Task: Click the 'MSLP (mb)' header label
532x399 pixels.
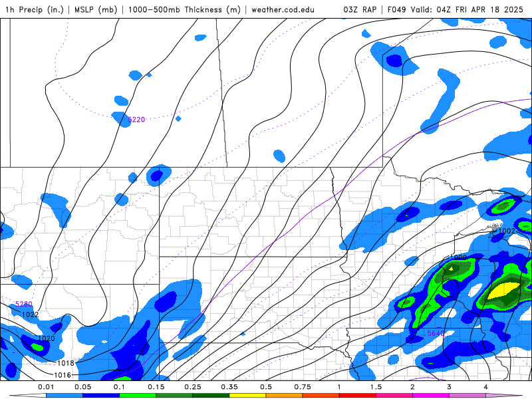Action: tap(96, 9)
